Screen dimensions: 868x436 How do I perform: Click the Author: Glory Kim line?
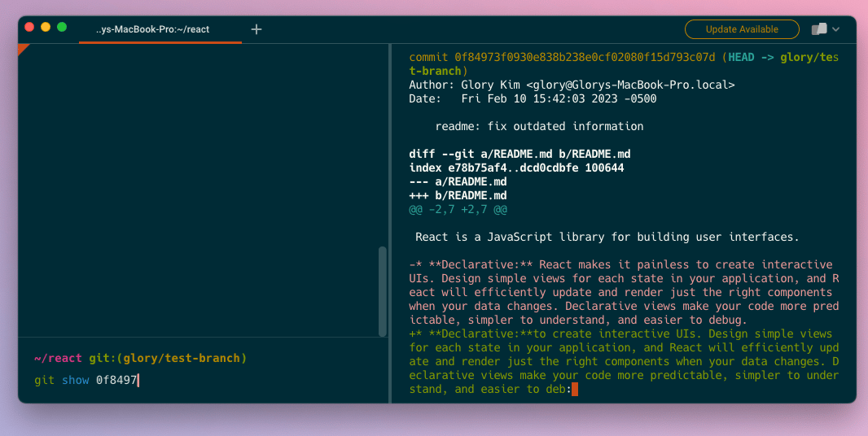pyautogui.click(x=572, y=85)
